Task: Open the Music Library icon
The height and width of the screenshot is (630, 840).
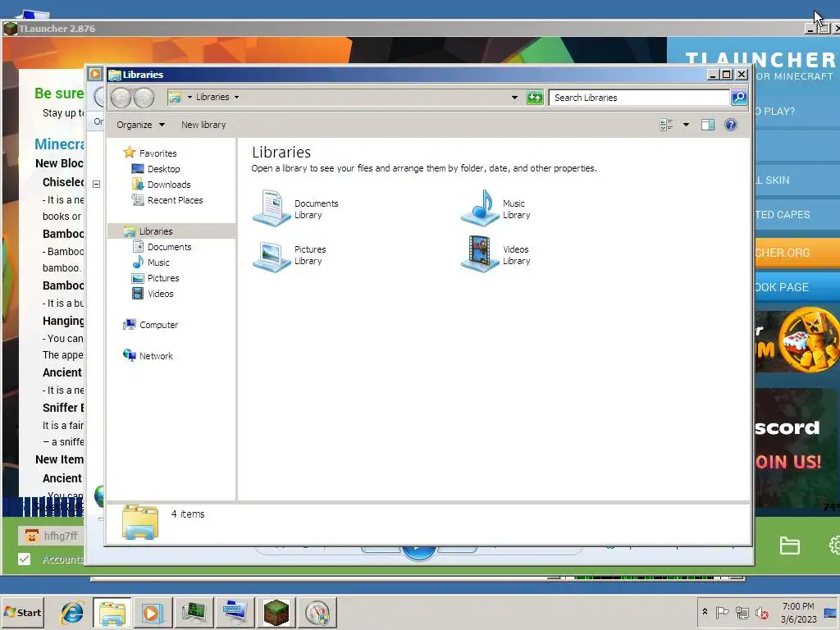Action: [480, 208]
